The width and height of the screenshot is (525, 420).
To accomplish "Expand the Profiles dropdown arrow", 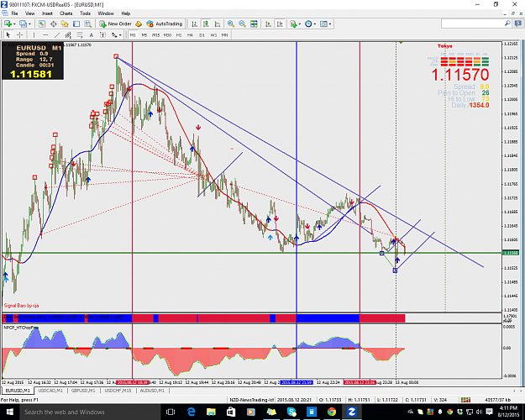I will (x=29, y=24).
